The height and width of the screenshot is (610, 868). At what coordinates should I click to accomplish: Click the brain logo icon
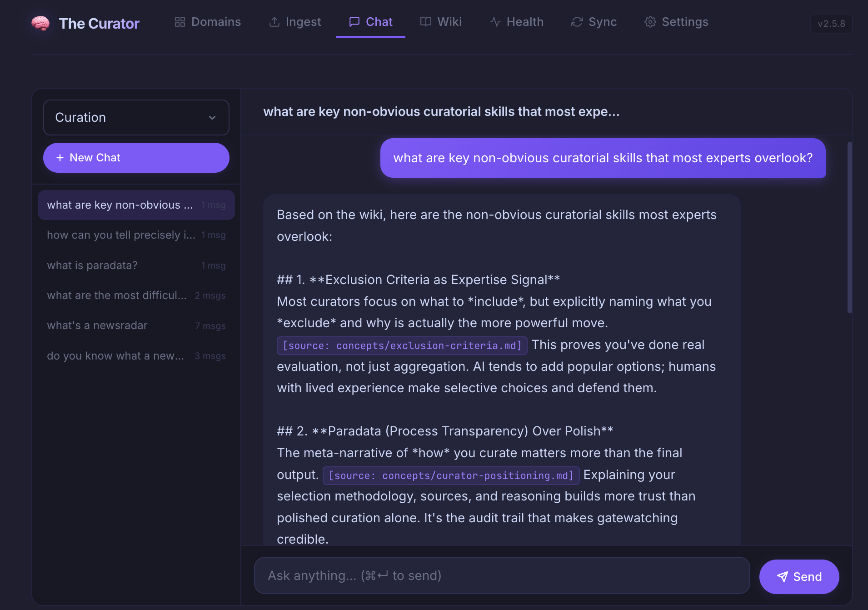pos(40,23)
